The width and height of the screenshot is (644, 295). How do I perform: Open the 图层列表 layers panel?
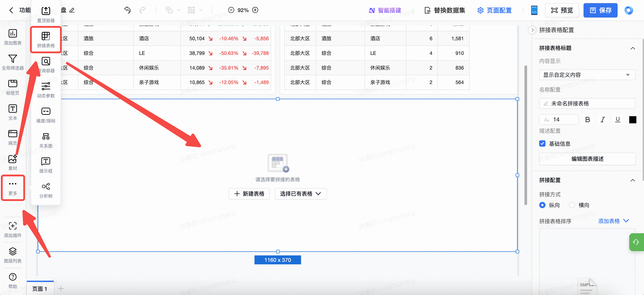pyautogui.click(x=13, y=251)
